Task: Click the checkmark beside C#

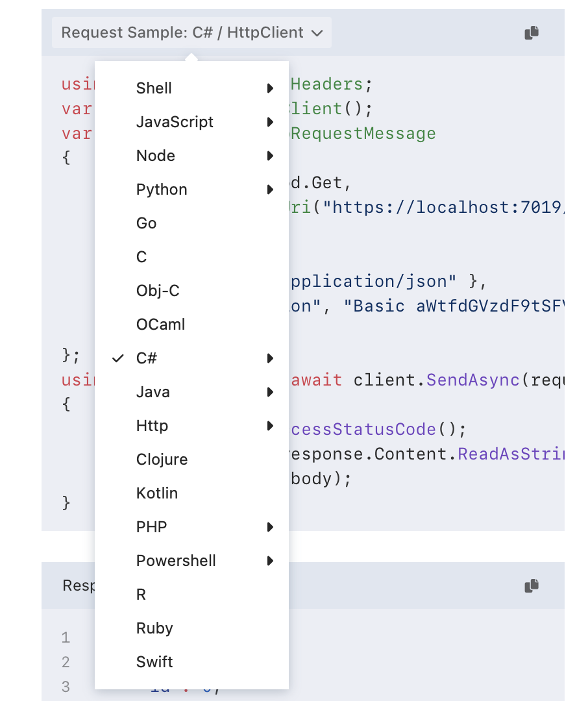Action: (x=117, y=358)
